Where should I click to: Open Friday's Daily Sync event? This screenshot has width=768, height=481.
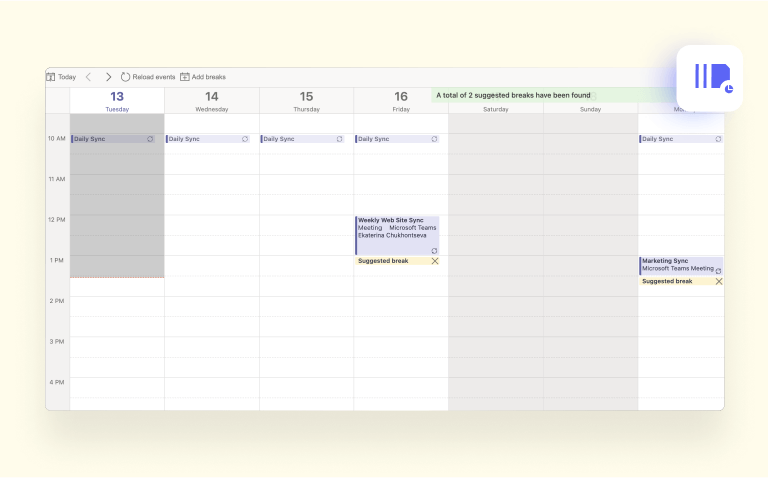coord(397,139)
